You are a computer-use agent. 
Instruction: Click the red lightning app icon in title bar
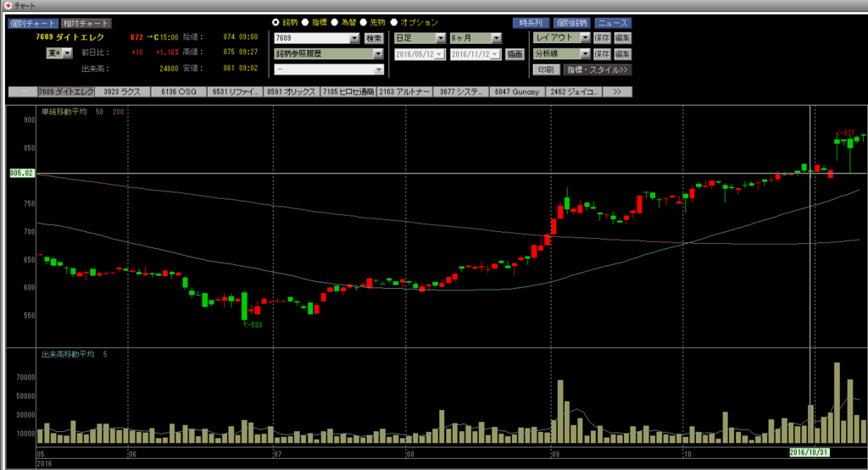point(8,6)
